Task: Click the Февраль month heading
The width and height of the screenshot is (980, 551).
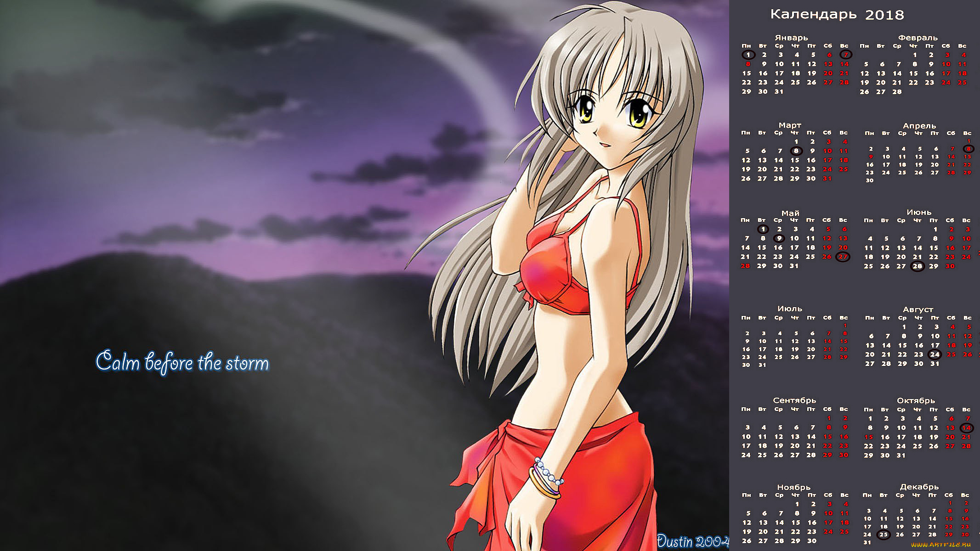Action: [918, 38]
